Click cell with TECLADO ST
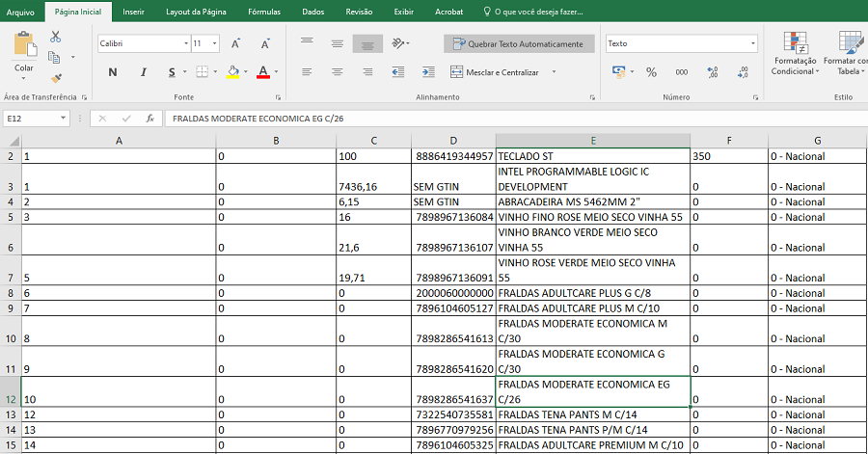The width and height of the screenshot is (868, 454). pyautogui.click(x=593, y=156)
